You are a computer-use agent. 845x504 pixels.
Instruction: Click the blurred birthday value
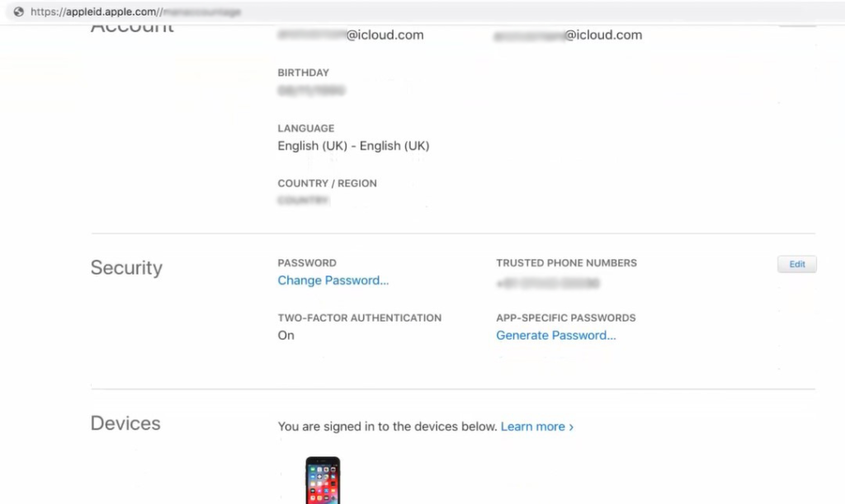tap(311, 91)
